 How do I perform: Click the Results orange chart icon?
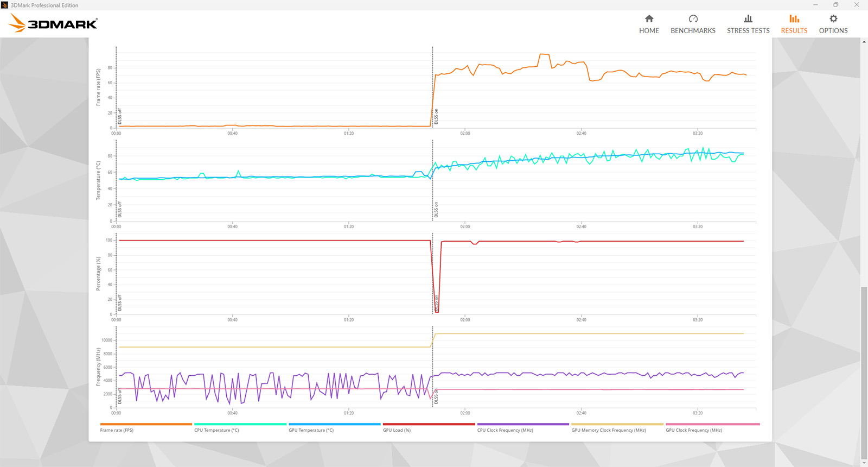[794, 19]
